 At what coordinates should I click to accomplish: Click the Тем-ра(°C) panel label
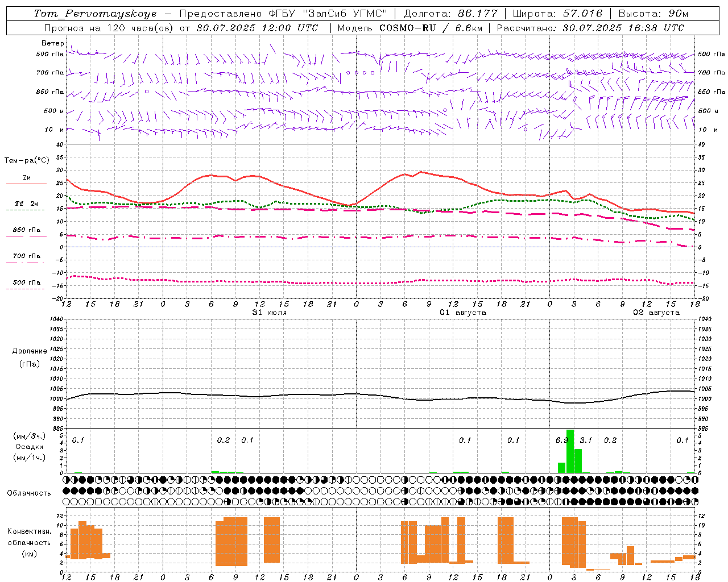point(27,161)
